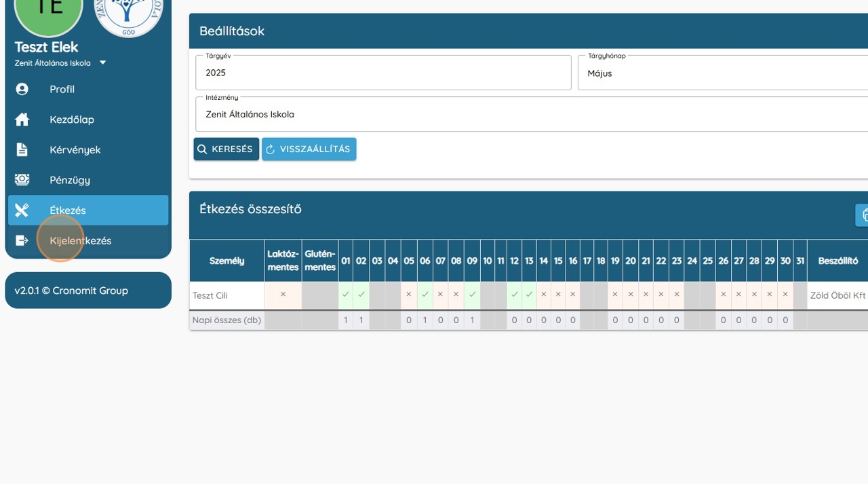
Task: Expand the Zenit Általános Iskola user dropdown
Action: coord(103,63)
